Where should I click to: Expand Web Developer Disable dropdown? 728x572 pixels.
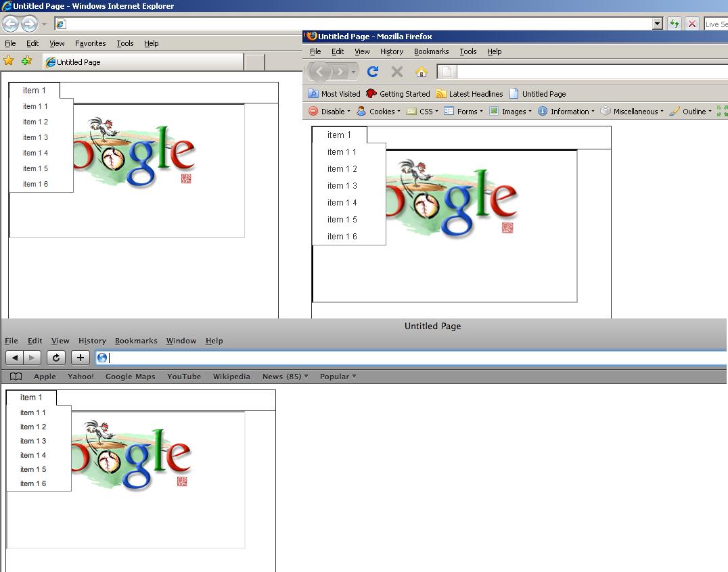329,112
